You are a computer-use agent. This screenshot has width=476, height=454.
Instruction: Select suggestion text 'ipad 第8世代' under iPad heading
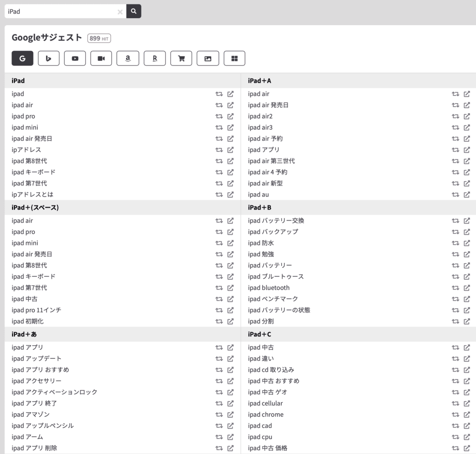pyautogui.click(x=29, y=161)
